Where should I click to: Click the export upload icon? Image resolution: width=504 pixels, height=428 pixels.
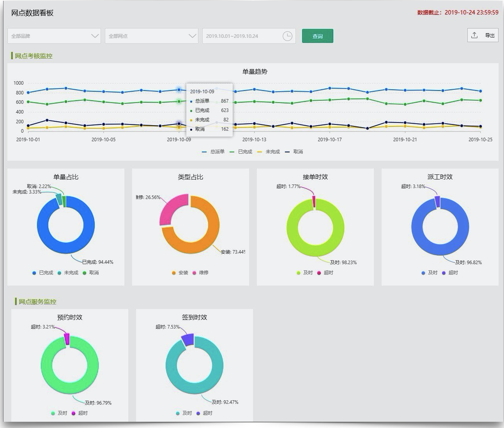tap(474, 35)
